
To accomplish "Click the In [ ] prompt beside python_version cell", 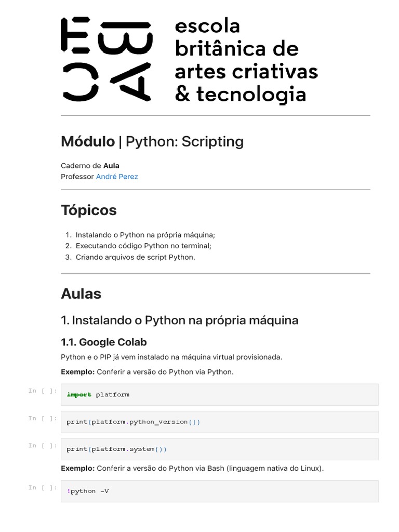I will click(43, 419).
